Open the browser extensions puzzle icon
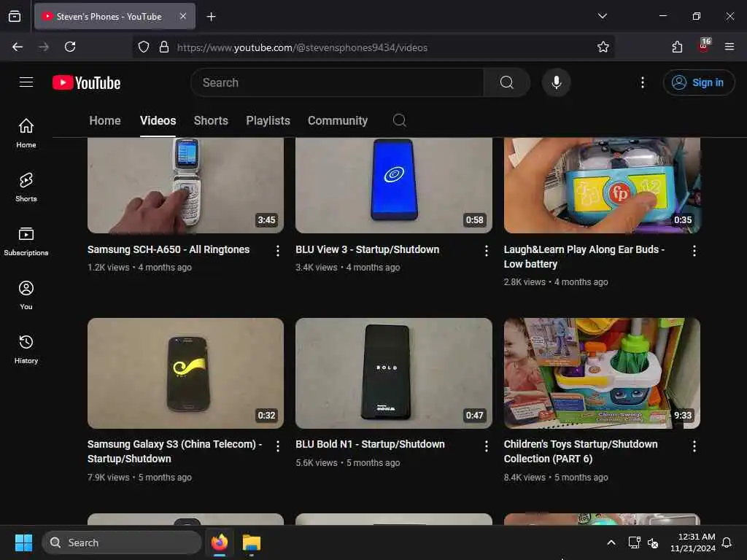 coord(677,47)
